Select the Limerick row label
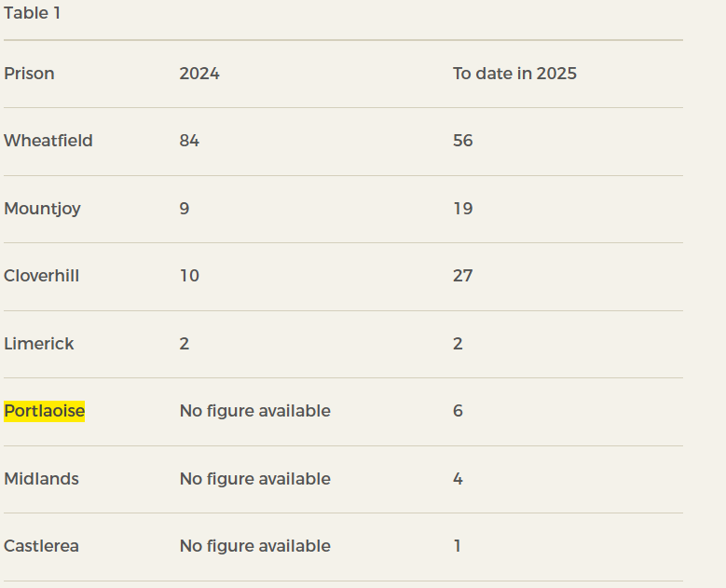726x588 pixels. click(38, 344)
